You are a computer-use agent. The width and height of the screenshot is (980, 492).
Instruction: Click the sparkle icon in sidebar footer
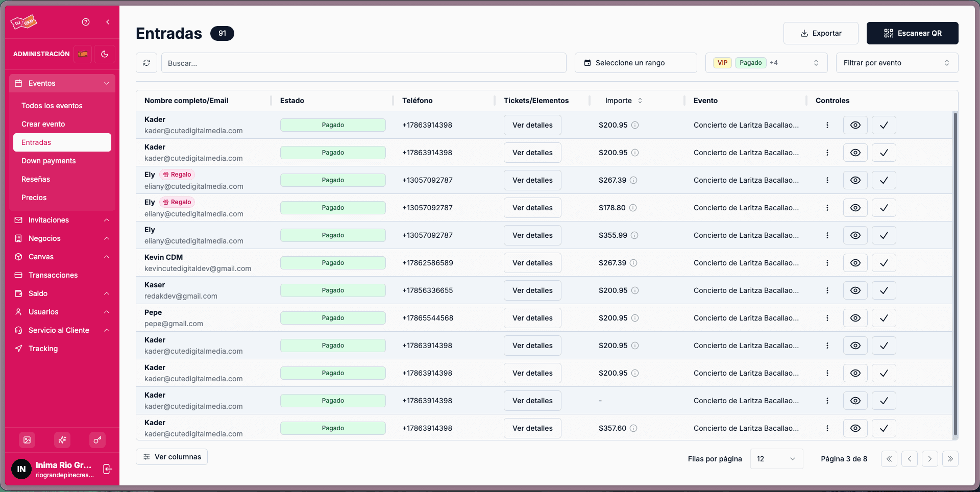pos(62,440)
